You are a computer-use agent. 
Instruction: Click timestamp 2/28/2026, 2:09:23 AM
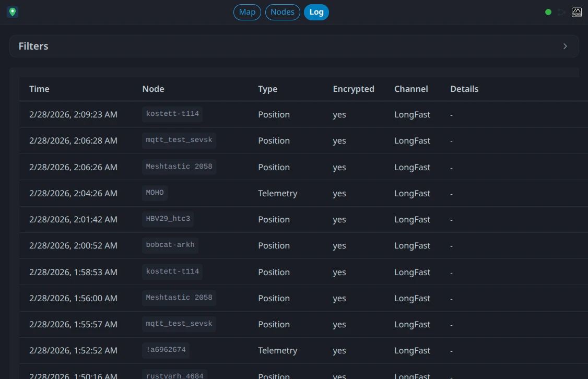[73, 114]
